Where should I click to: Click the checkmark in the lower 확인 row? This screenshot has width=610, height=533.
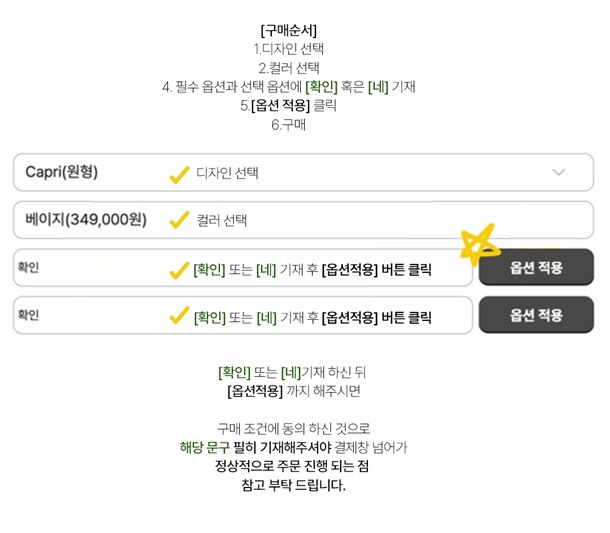[x=179, y=317]
